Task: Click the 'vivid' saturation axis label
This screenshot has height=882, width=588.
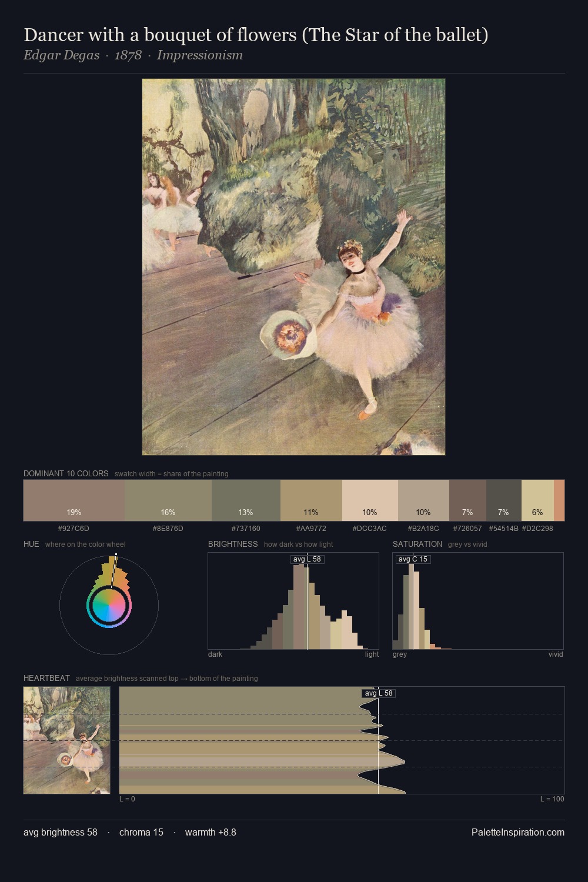Action: coord(556,654)
